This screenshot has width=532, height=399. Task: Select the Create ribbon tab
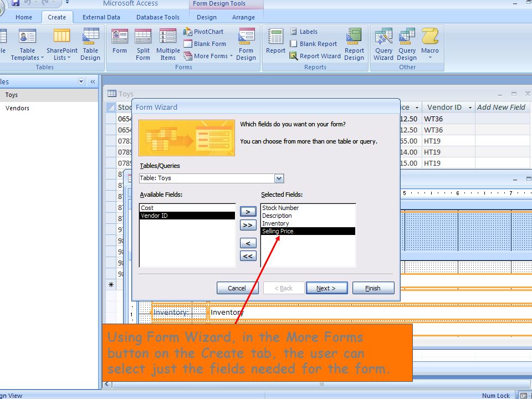point(57,17)
